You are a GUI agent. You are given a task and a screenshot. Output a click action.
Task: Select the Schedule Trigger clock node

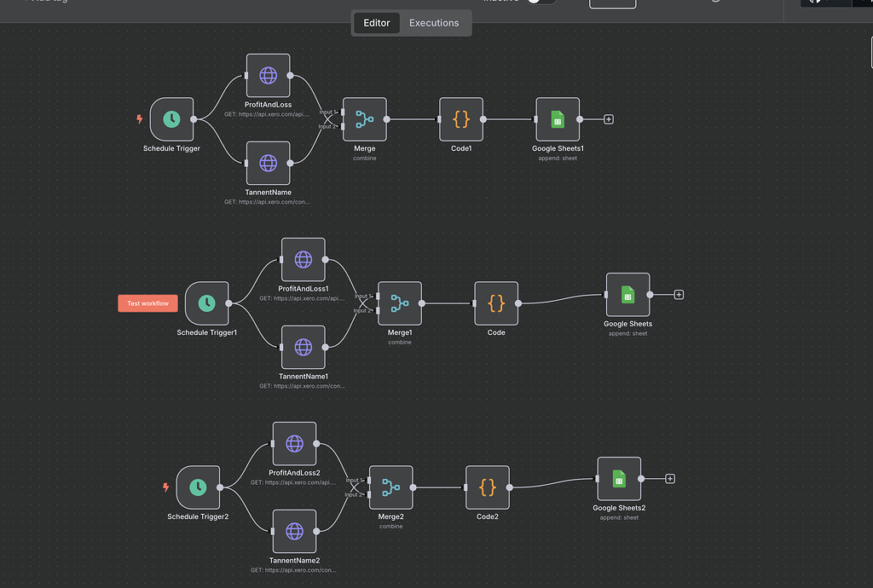171,119
